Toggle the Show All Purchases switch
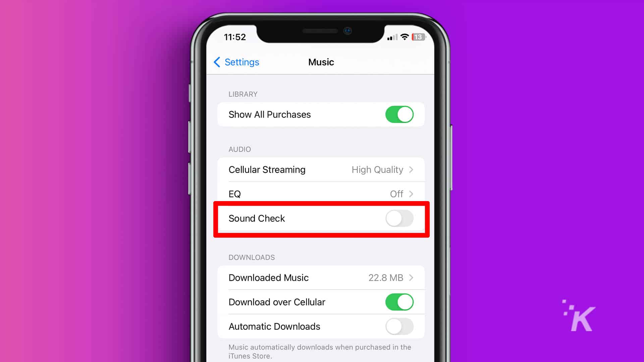Viewport: 644px width, 362px height. (398, 114)
